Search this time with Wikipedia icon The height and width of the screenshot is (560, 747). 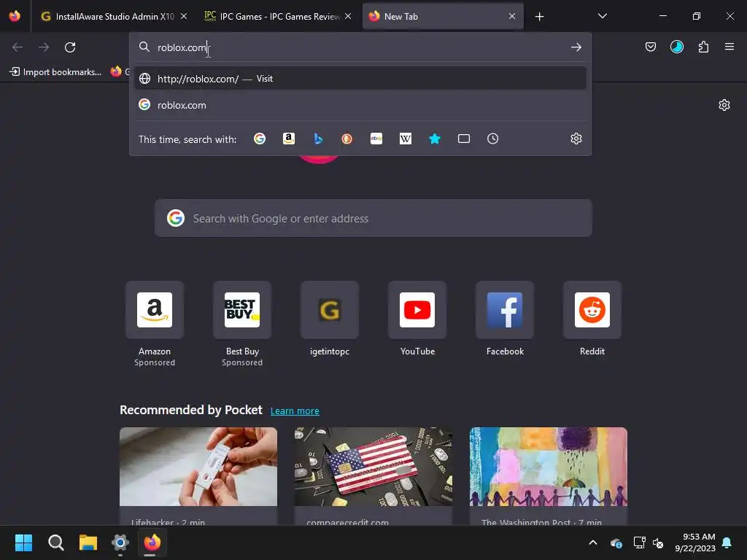coord(406,139)
